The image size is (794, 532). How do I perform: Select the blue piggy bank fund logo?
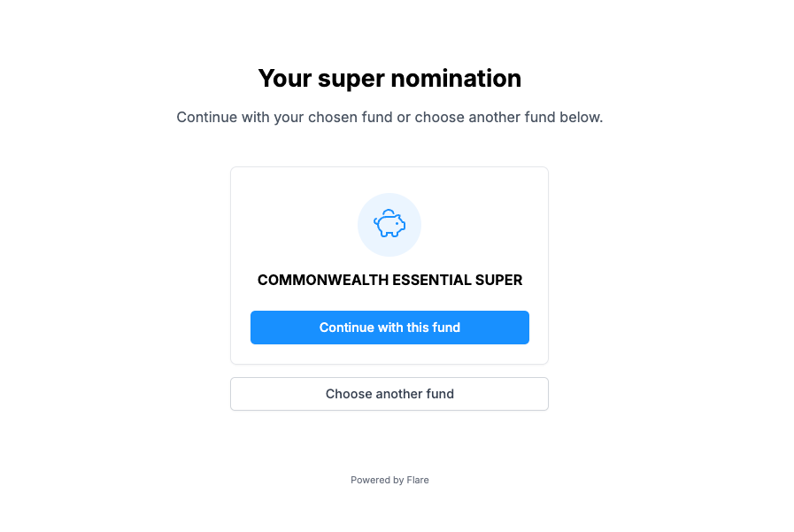pos(389,223)
